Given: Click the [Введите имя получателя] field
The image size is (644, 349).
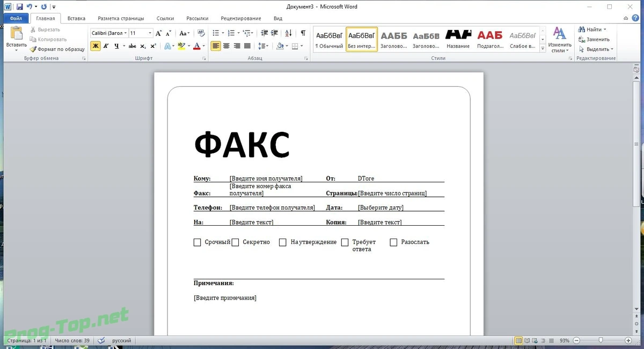Looking at the screenshot, I should pyautogui.click(x=266, y=179).
